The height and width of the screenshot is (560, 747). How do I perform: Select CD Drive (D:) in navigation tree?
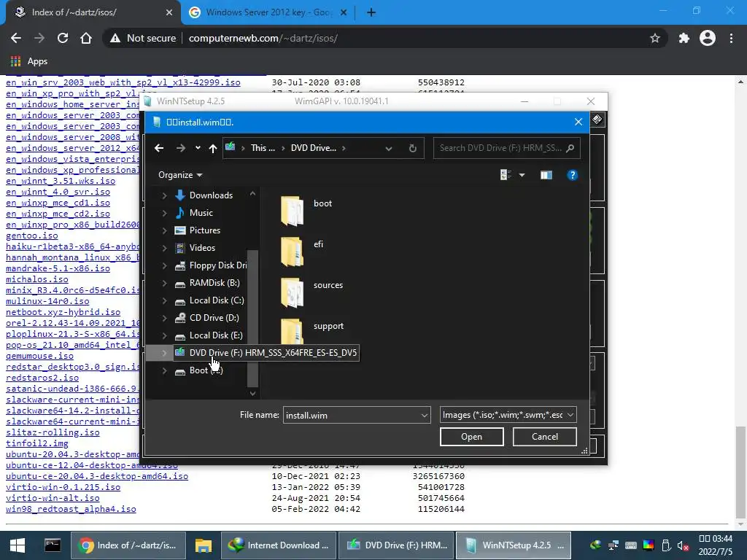coord(214,318)
